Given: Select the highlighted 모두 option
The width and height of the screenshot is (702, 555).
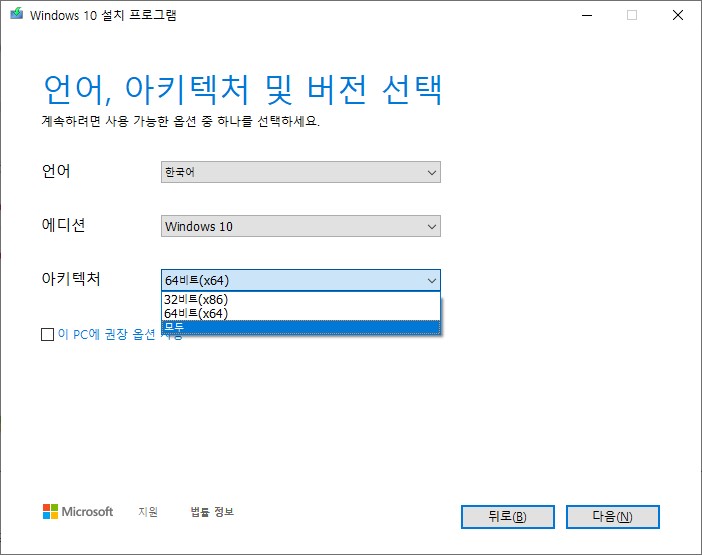Looking at the screenshot, I should point(300,327).
